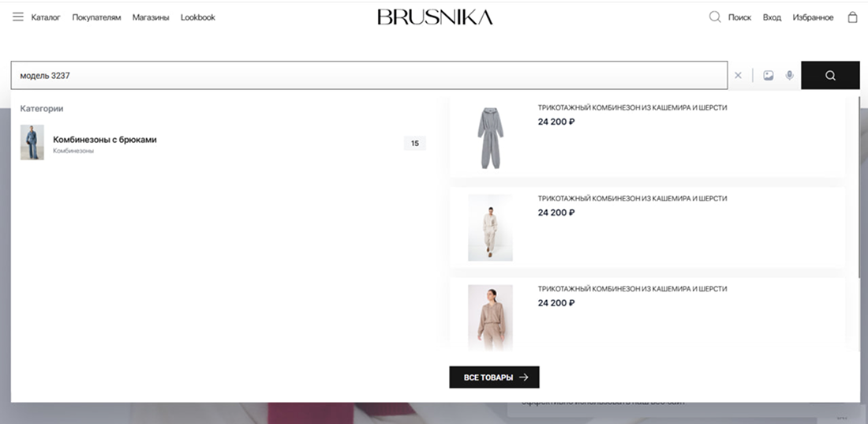Open the gray jumpsuit product thumbnail

pos(490,138)
